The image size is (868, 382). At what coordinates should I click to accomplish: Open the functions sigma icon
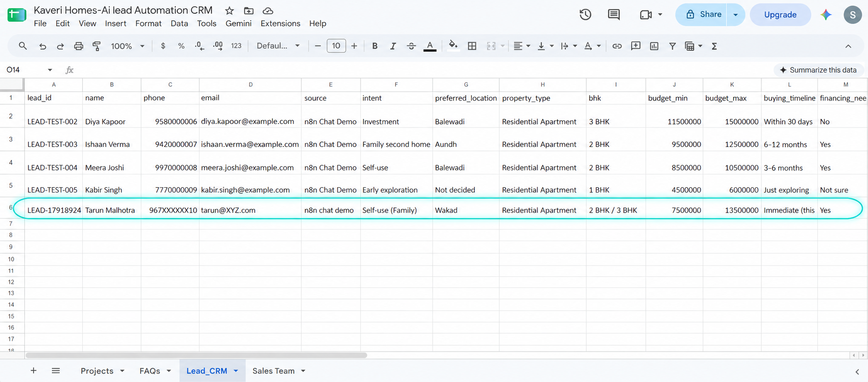pos(714,46)
